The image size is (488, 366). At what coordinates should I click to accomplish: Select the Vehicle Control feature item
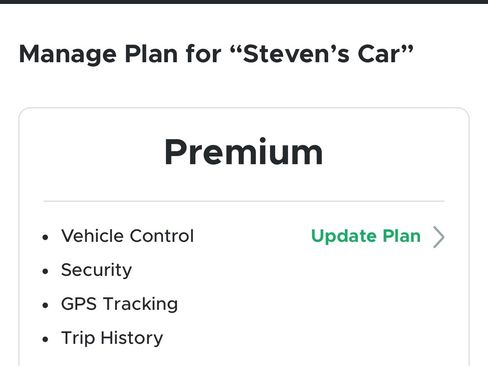[127, 236]
